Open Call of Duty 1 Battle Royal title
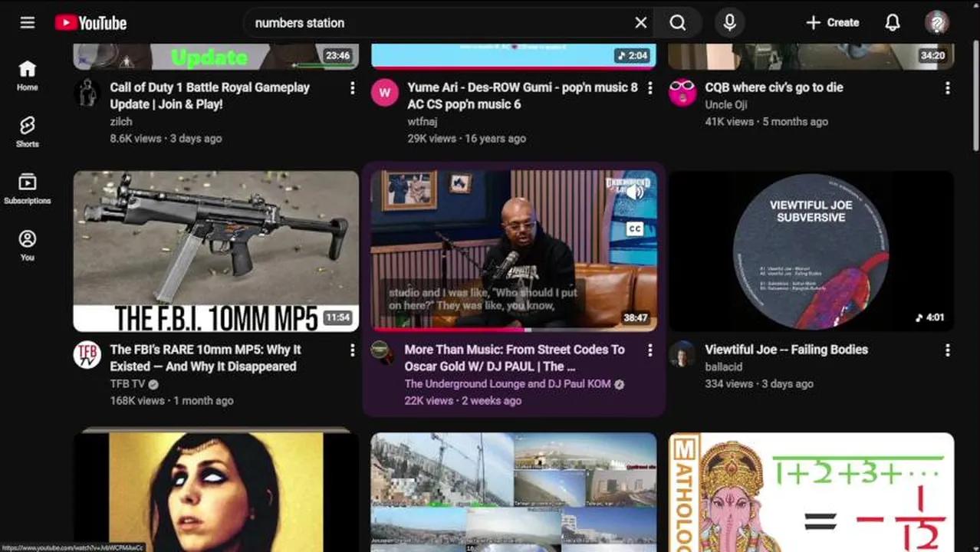Image resolution: width=980 pixels, height=552 pixels. point(210,96)
